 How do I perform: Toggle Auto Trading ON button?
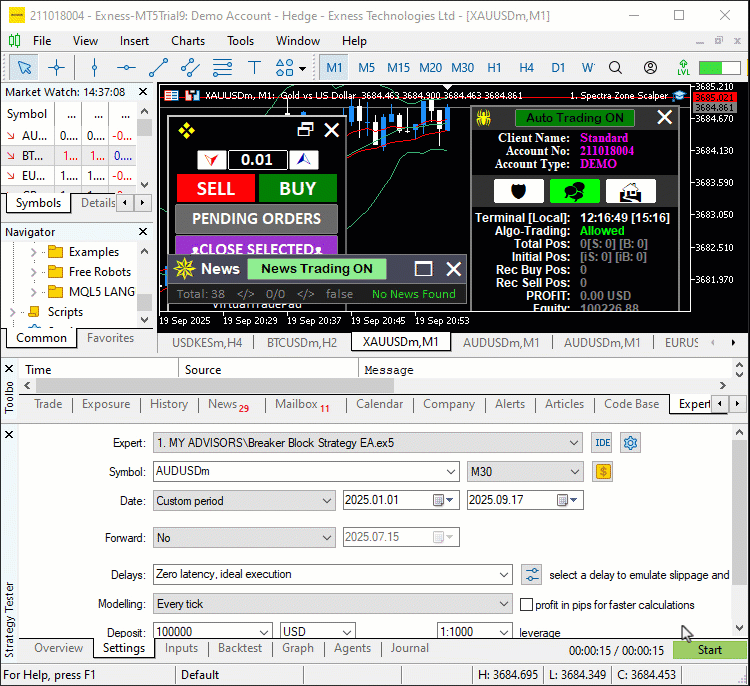click(575, 118)
